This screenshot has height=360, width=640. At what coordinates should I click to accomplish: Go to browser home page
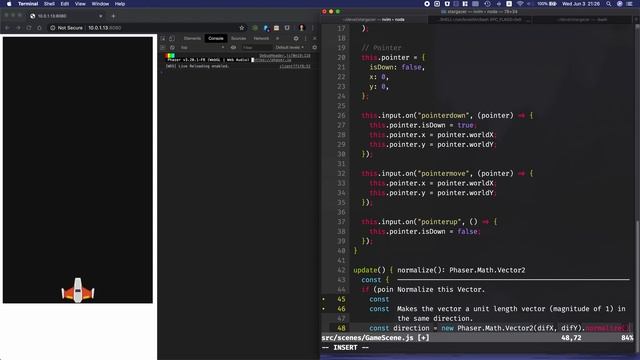point(39,28)
